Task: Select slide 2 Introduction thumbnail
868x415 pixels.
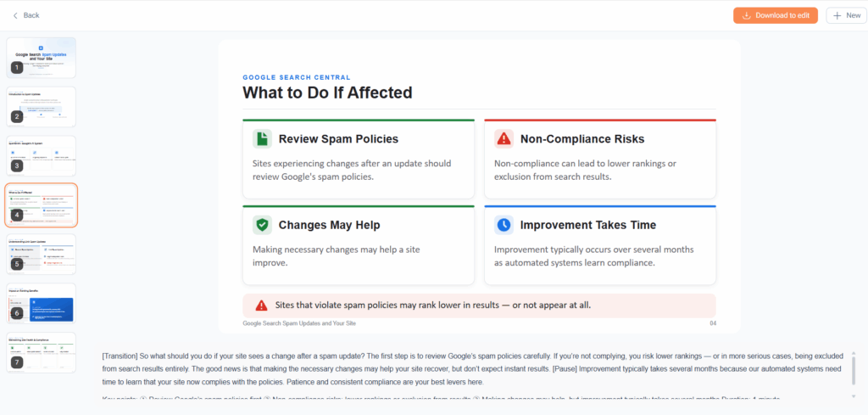Action: (x=42, y=106)
